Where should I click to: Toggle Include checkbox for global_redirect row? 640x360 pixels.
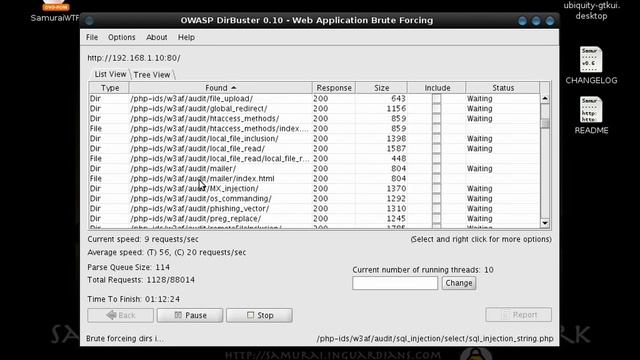pyautogui.click(x=437, y=109)
